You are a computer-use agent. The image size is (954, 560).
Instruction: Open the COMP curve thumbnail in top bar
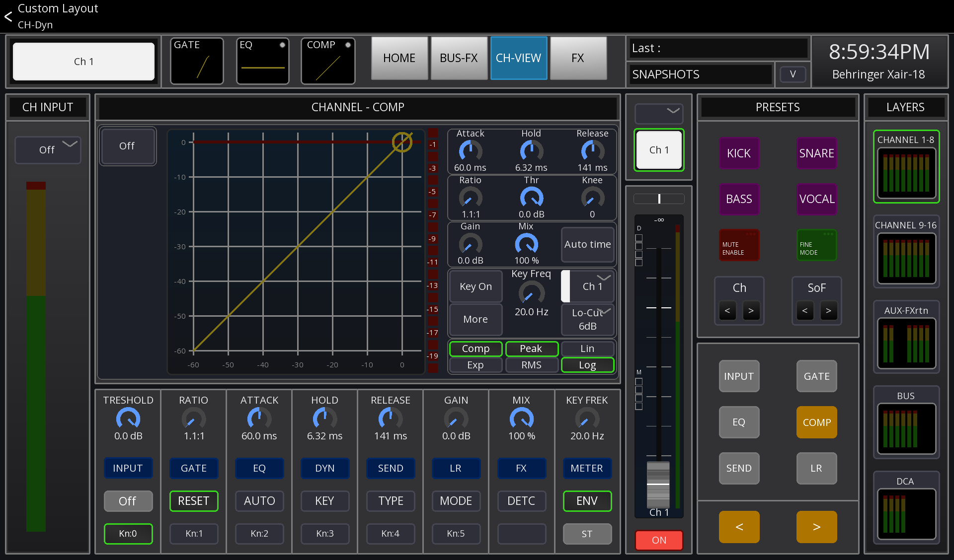[328, 61]
